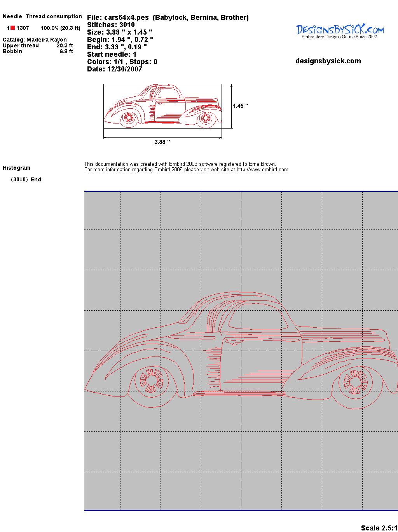The height and width of the screenshot is (532, 398).
Task: Select the Histogram heading
Action: pyautogui.click(x=16, y=168)
